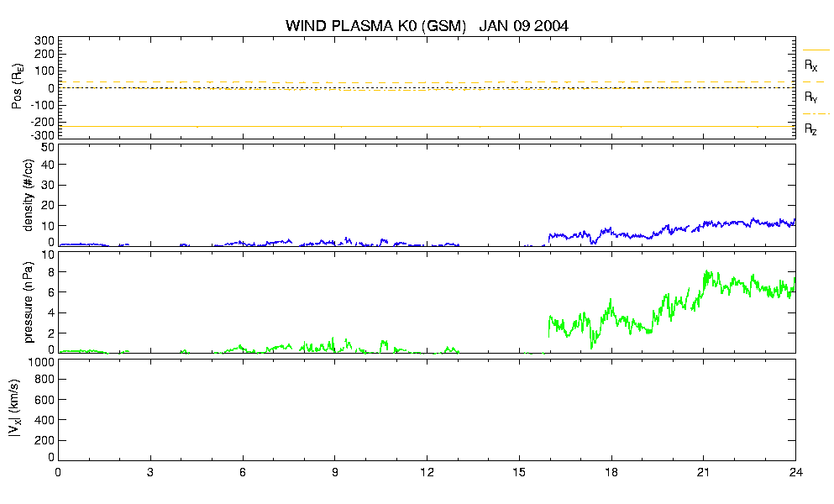The height and width of the screenshot is (504, 834).
Task: Click the 50 tick on density axis
Action: click(x=48, y=148)
